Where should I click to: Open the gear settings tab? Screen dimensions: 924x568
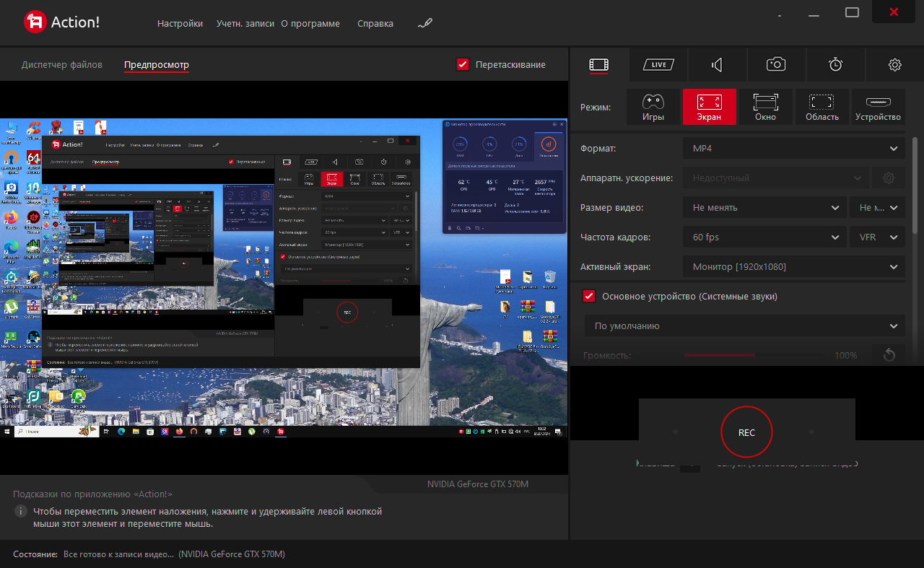click(894, 65)
